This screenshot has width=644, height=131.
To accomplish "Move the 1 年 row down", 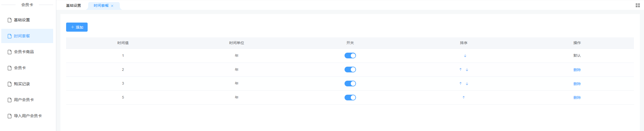I will click(465, 56).
